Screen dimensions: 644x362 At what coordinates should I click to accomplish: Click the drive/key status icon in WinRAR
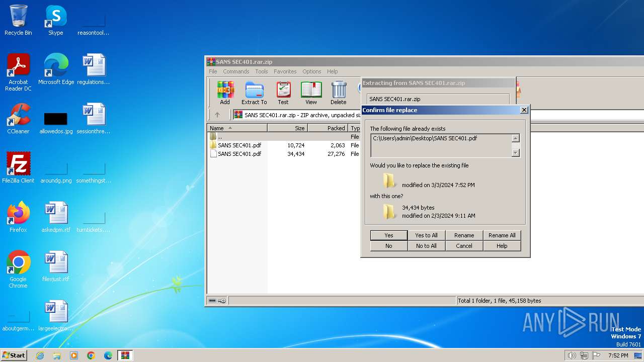coord(217,301)
